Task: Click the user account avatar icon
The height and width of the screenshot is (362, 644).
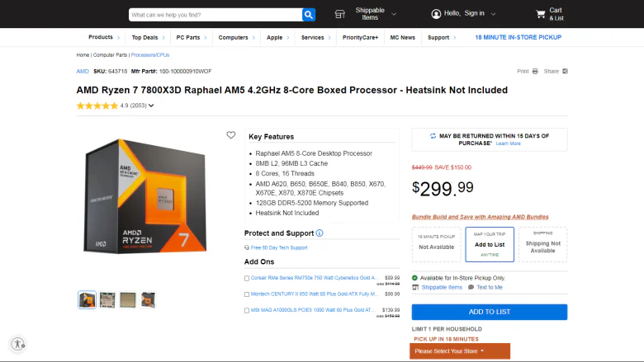Action: pos(436,14)
